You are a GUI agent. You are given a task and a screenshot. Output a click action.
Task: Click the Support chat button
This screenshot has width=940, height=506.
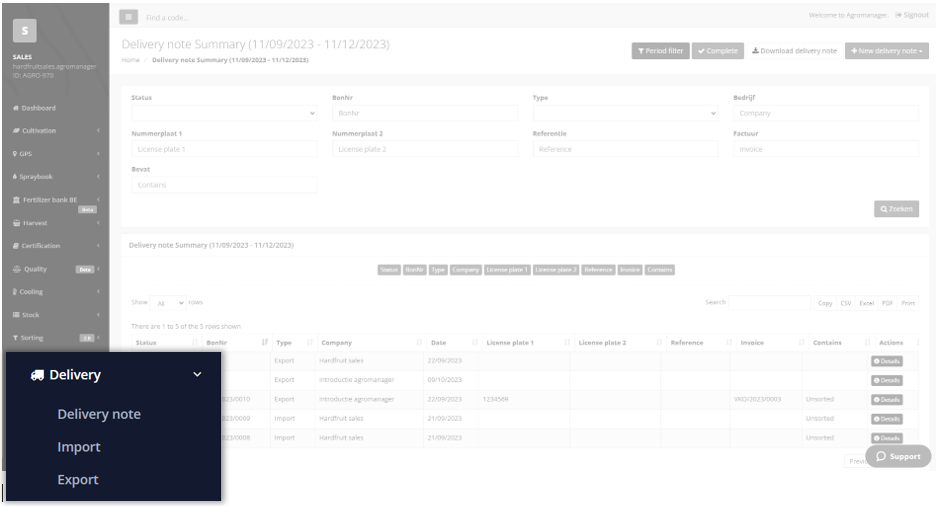point(898,456)
